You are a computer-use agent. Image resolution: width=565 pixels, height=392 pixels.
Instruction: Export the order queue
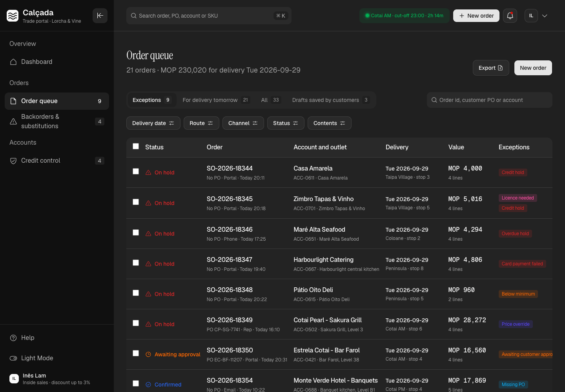491,68
